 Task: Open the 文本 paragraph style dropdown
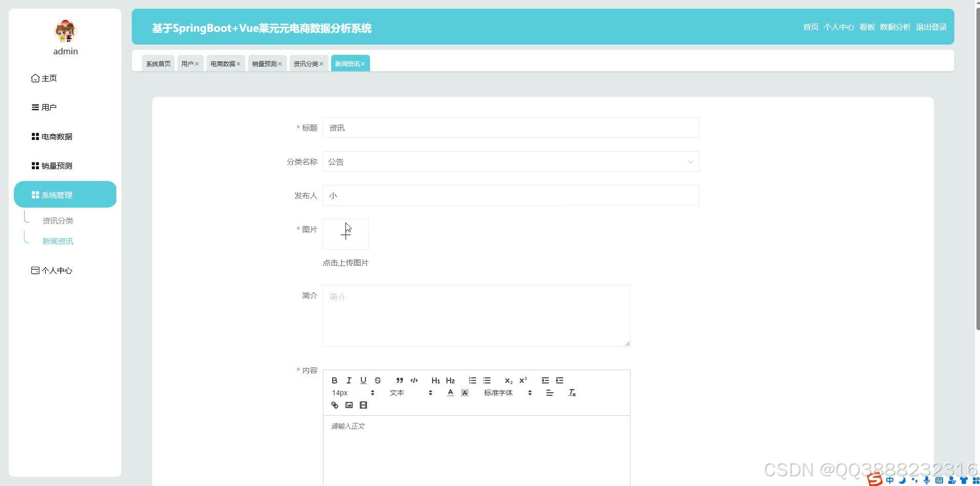coord(411,393)
